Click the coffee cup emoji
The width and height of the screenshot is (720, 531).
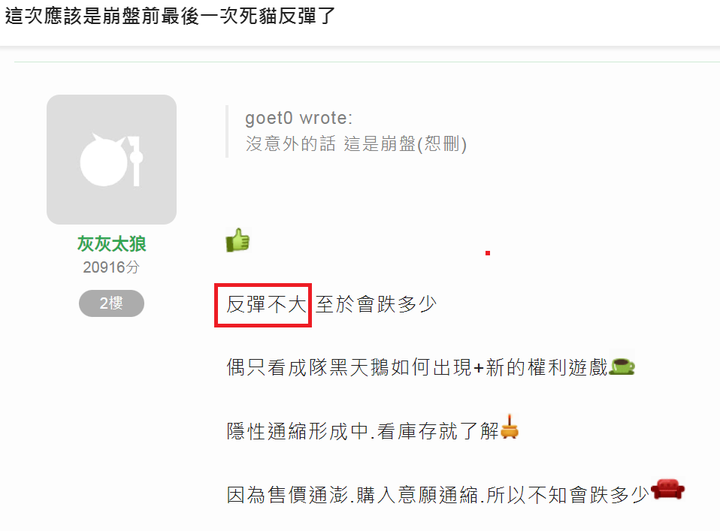(622, 367)
